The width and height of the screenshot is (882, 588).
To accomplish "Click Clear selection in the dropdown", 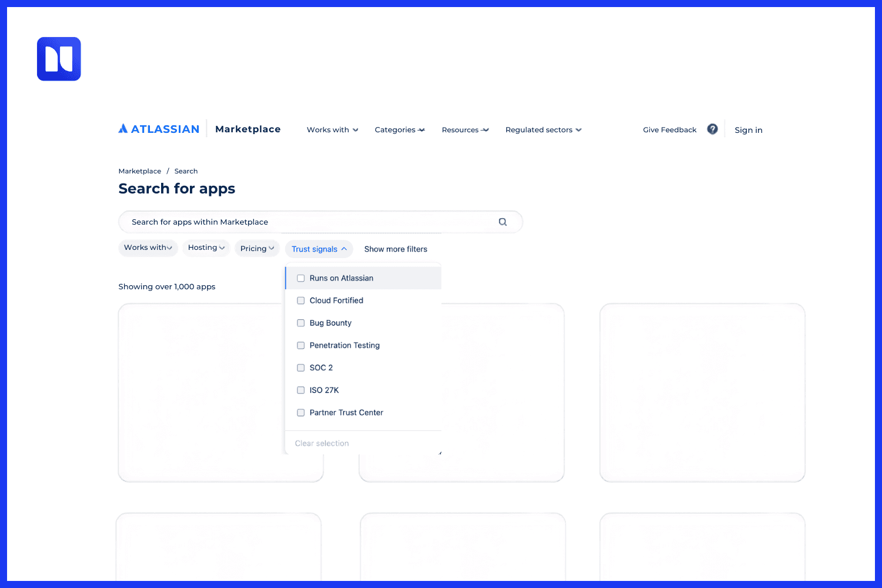I will tap(322, 443).
